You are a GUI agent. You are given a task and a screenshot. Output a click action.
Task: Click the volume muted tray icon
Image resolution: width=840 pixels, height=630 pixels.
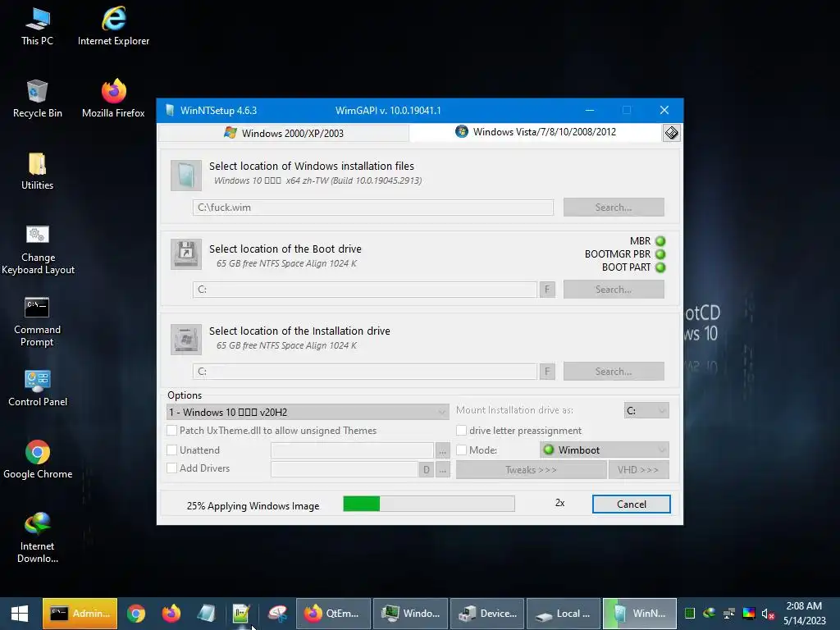tap(768, 614)
